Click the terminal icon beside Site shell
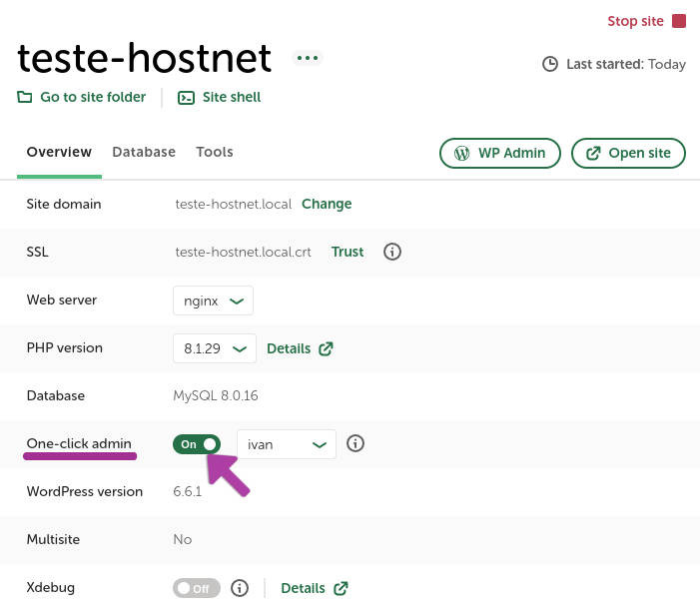Screen dimensions: 700x612 click(186, 97)
